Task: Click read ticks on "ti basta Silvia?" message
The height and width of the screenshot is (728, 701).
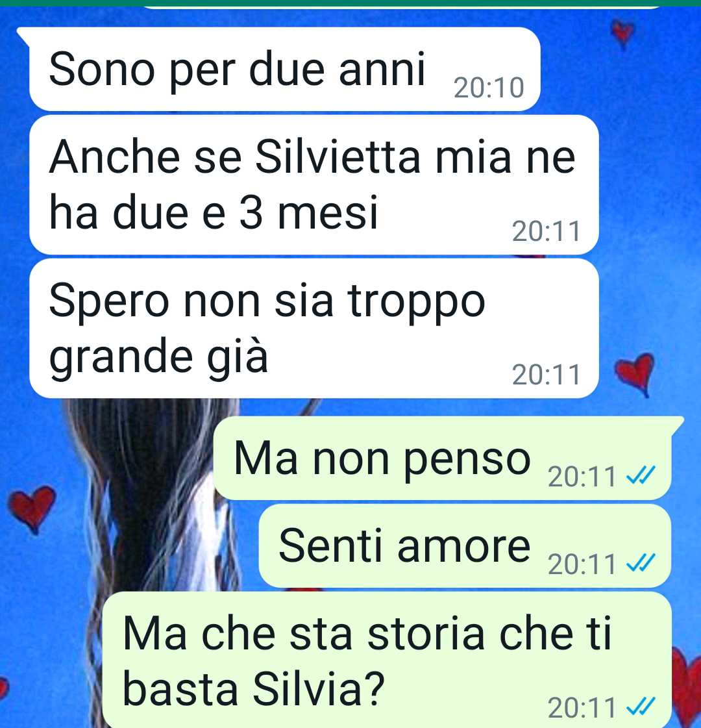Action: [x=641, y=706]
